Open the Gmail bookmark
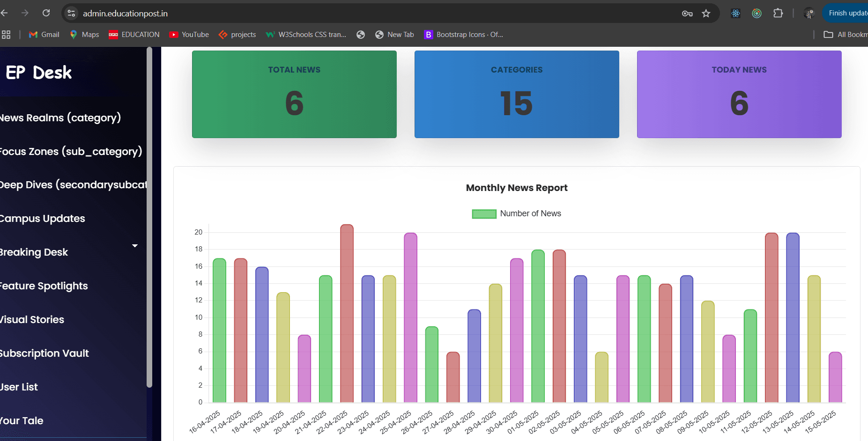The width and height of the screenshot is (868, 441). coord(44,34)
